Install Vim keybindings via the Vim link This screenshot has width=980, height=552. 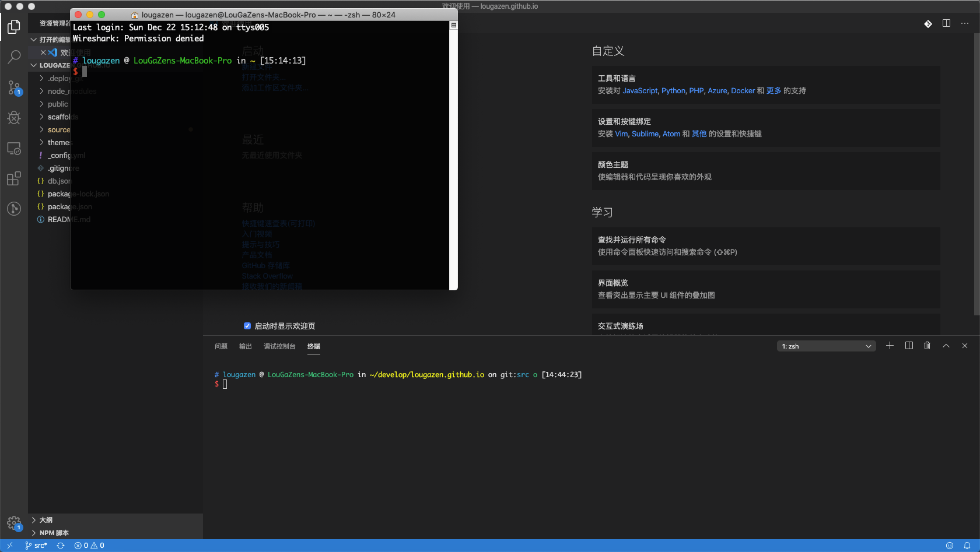tap(621, 133)
